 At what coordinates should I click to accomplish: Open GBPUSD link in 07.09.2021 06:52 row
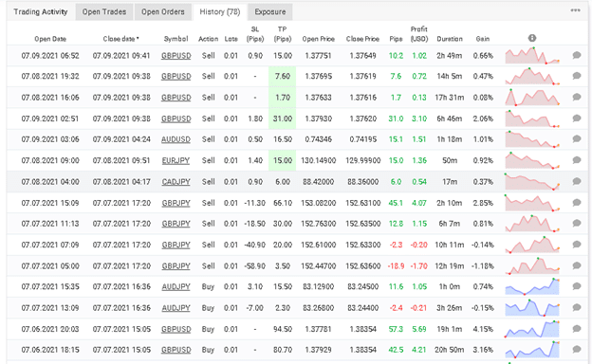pyautogui.click(x=176, y=55)
